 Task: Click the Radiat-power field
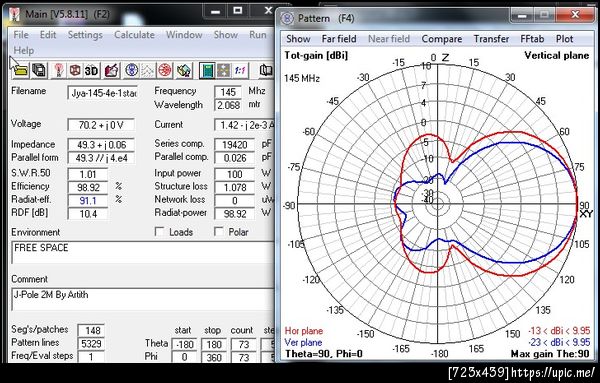(x=235, y=214)
